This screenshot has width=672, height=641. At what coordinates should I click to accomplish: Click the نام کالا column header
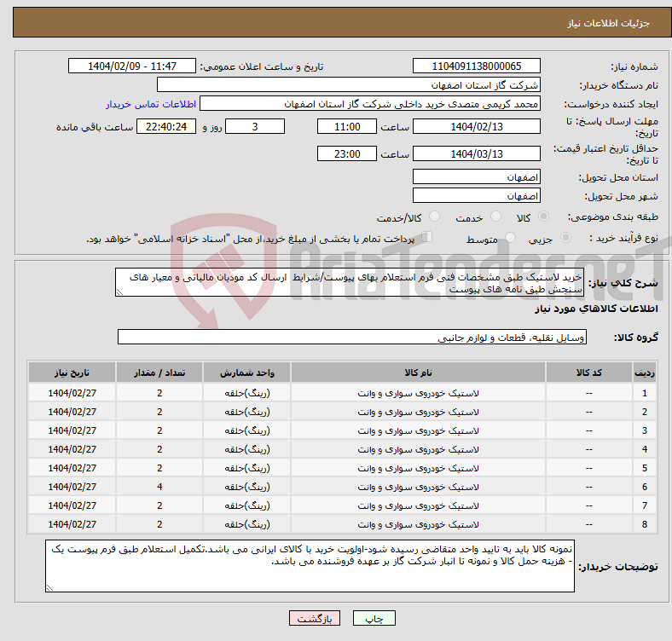(x=418, y=372)
